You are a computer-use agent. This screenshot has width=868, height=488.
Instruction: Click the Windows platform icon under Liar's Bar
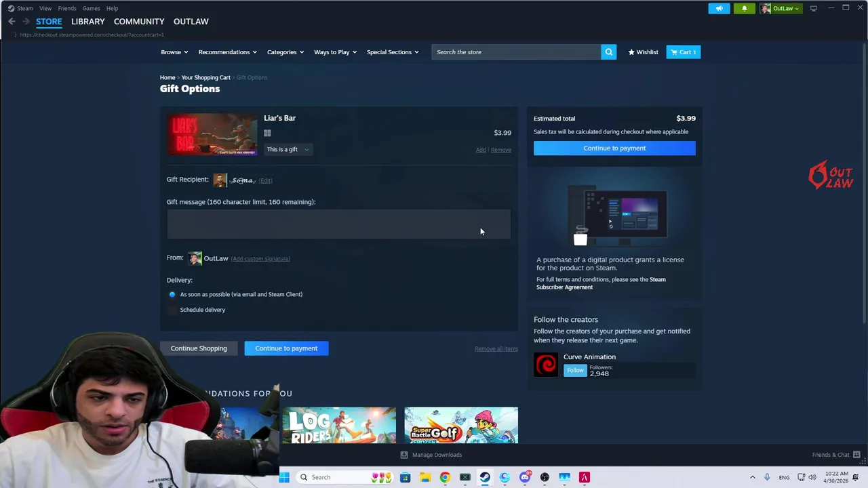point(267,134)
